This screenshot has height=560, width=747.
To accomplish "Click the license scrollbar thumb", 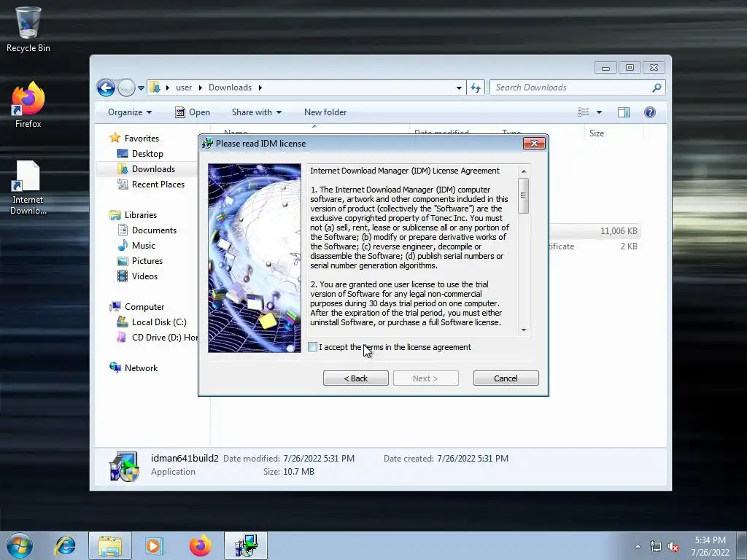I will click(524, 195).
